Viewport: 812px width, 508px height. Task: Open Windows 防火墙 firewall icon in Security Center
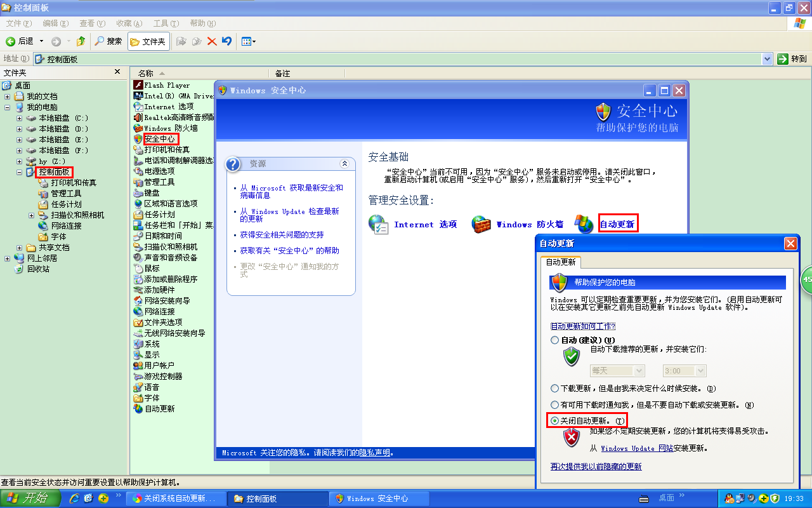pos(481,224)
